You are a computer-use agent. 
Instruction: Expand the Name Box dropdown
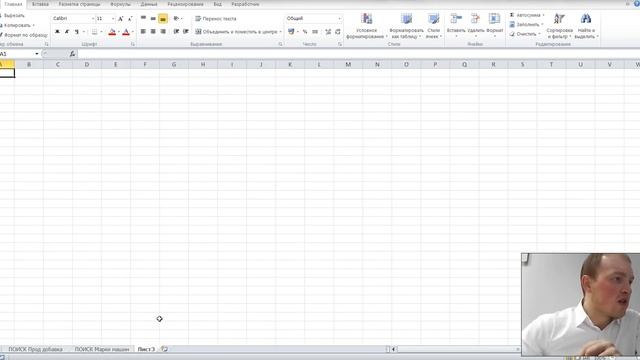(x=37, y=54)
